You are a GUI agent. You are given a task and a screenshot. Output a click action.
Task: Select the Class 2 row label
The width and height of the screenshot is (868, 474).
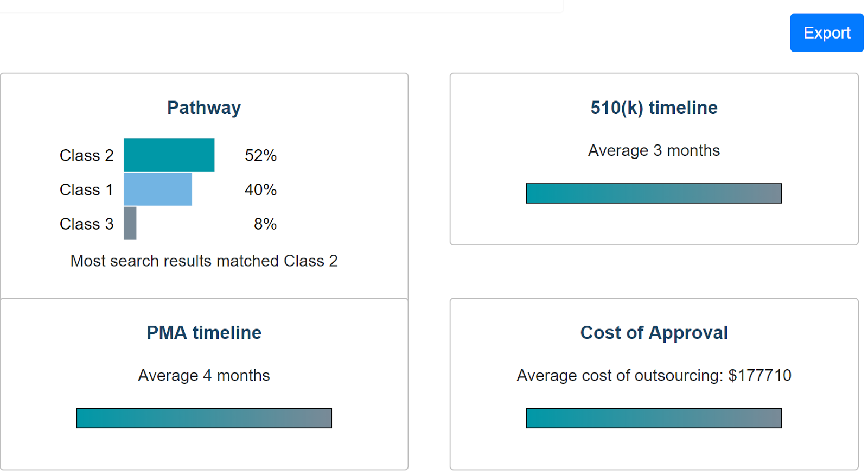[86, 156]
